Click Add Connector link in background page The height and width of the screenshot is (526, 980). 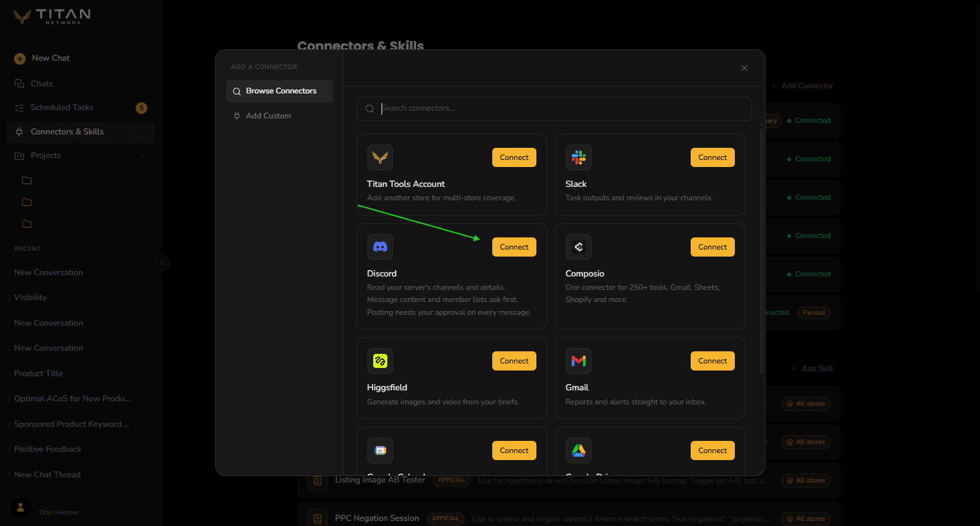click(802, 86)
